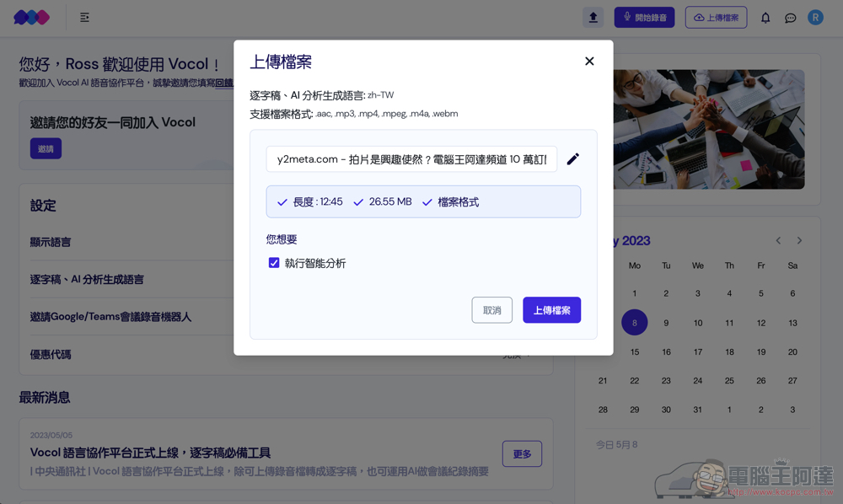
Task: Click 更多 button under 最新消息
Action: point(522,454)
